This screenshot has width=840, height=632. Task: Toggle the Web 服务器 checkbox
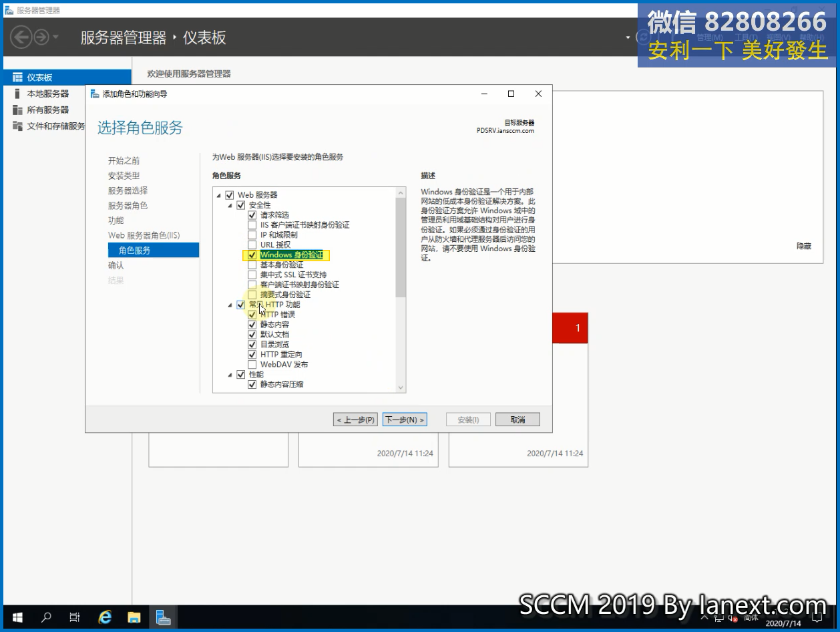(230, 195)
